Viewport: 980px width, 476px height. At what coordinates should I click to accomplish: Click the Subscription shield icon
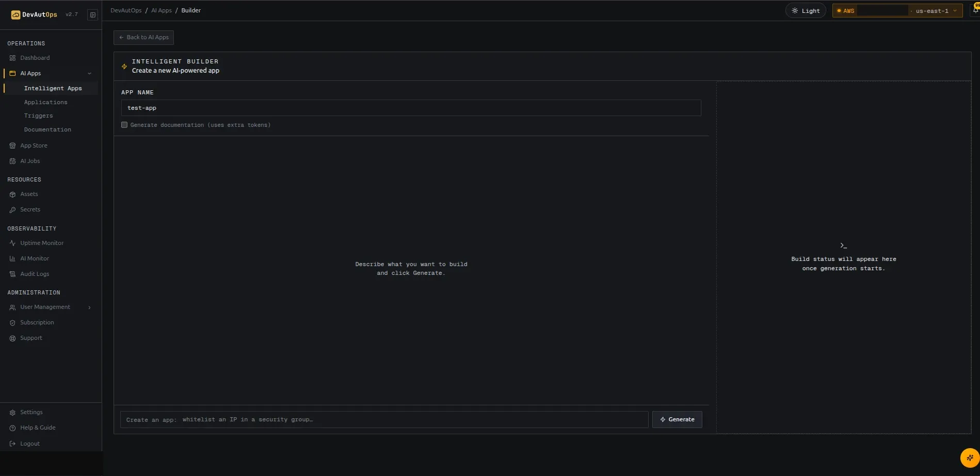point(12,323)
